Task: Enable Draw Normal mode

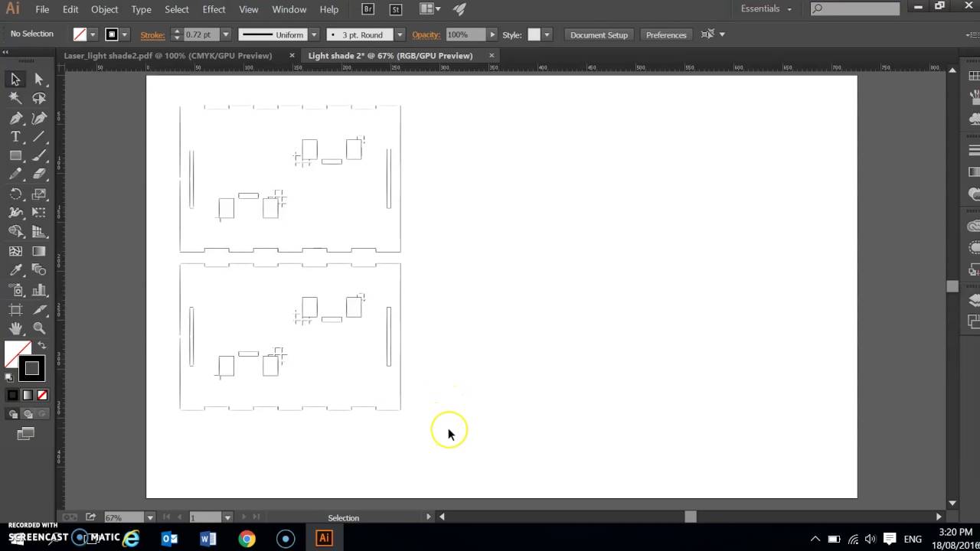Action: (13, 414)
